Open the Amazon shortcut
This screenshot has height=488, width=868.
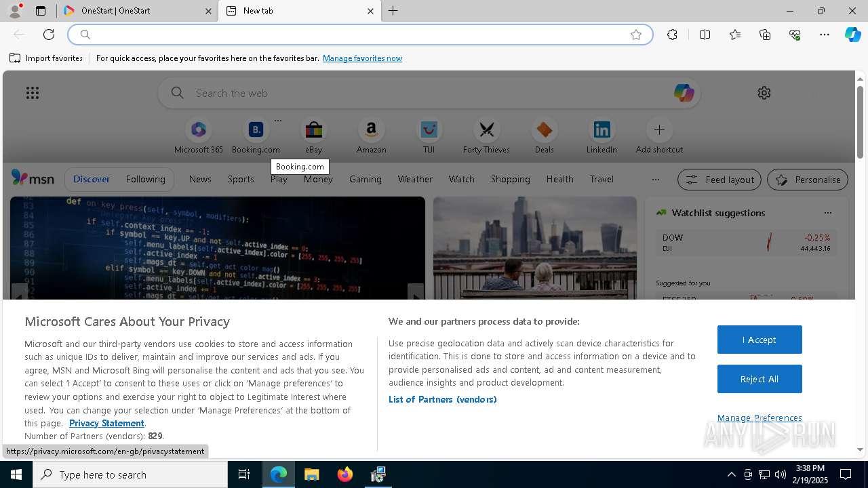pos(371,136)
